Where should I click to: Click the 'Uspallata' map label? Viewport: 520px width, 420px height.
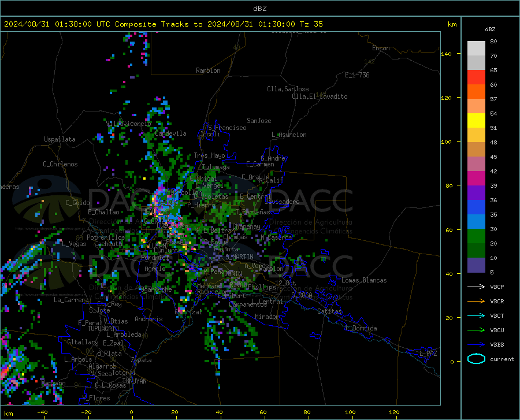point(60,139)
